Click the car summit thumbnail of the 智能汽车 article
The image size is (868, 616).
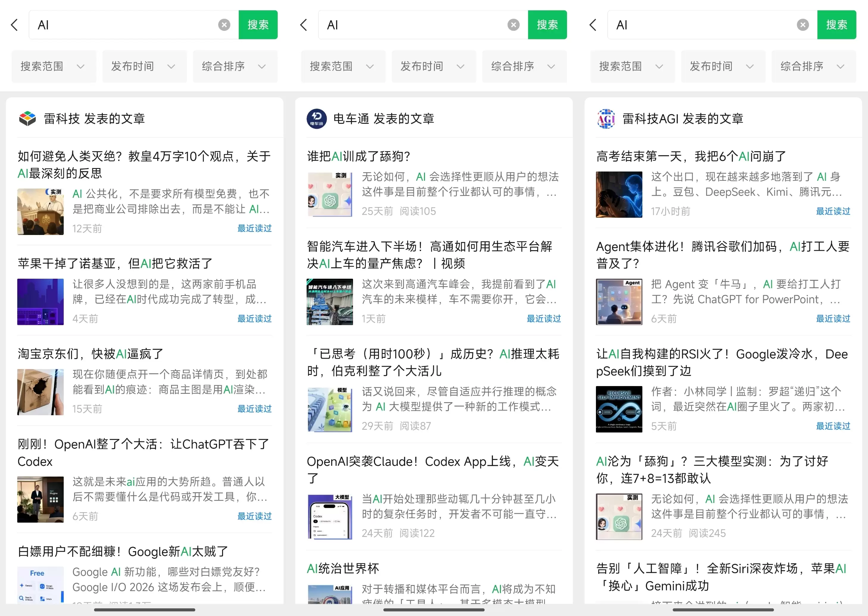330,302
